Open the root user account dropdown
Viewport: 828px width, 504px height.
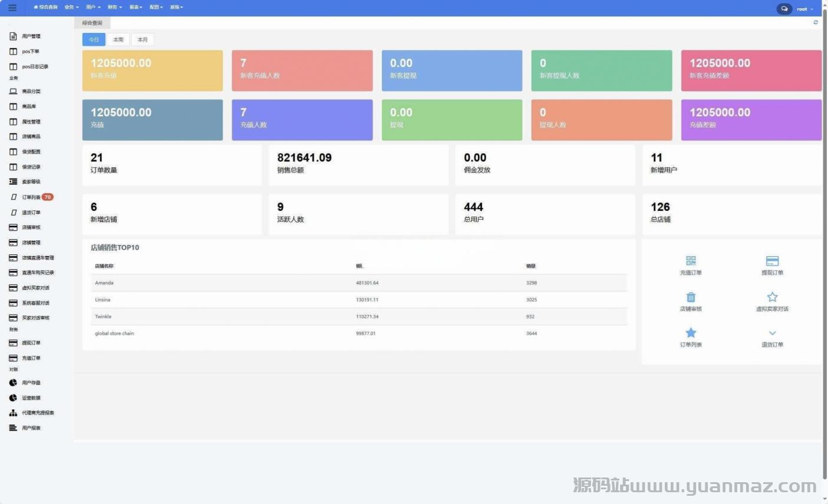pyautogui.click(x=804, y=9)
